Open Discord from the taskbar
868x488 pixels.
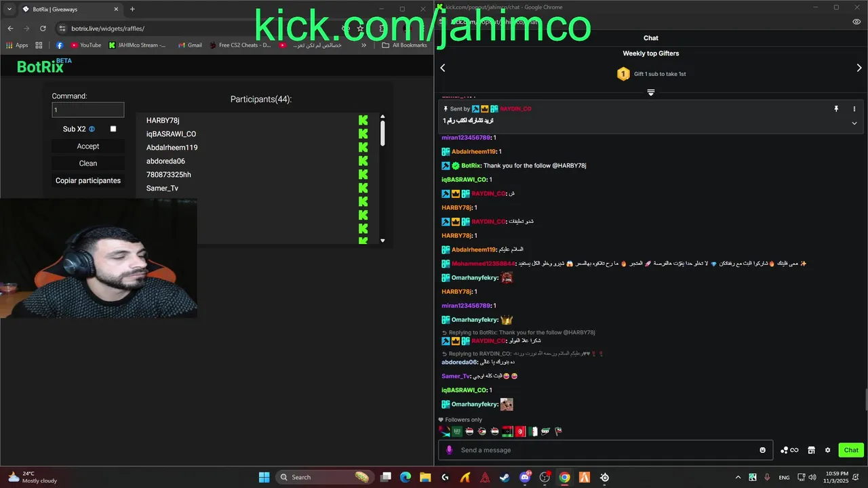525,477
